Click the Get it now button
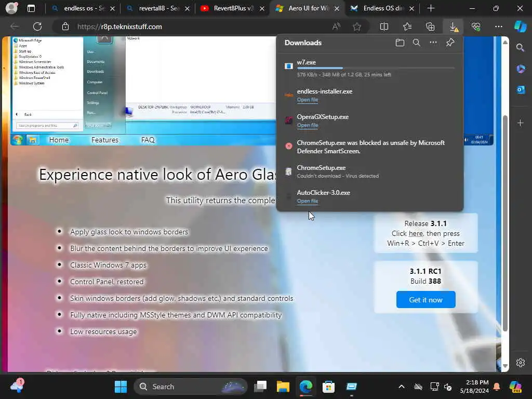Screen dimensions: 532x399 pos(426,300)
